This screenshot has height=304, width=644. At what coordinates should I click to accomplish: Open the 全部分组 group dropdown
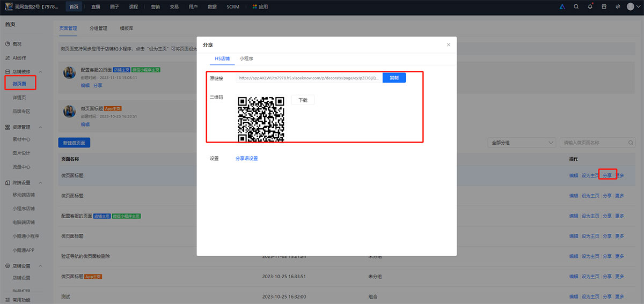(522, 143)
